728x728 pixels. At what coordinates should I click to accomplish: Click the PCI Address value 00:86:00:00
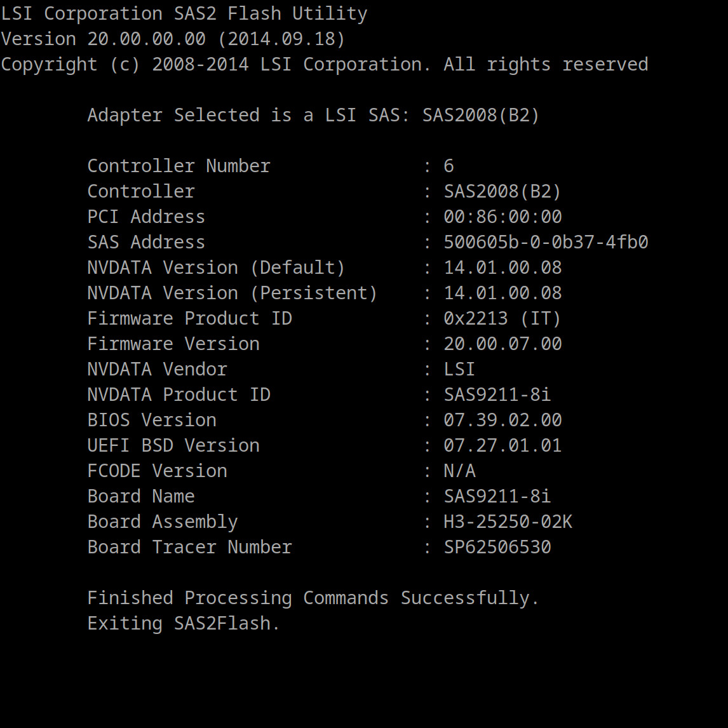[502, 217]
